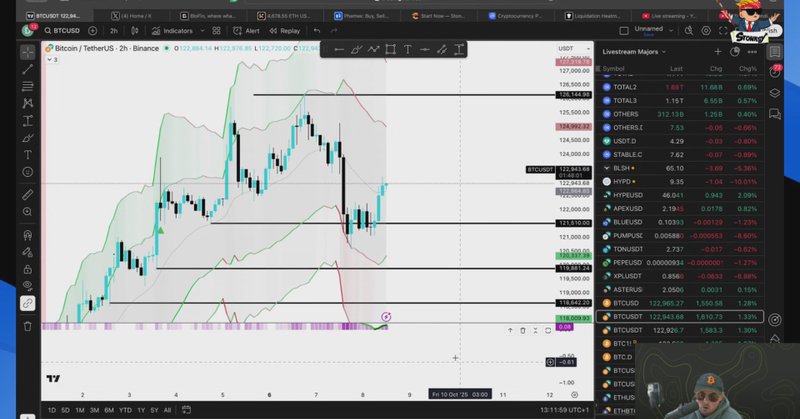Select the text annotation tool in left sidebar
This screenshot has width=800, height=419.
(x=28, y=155)
